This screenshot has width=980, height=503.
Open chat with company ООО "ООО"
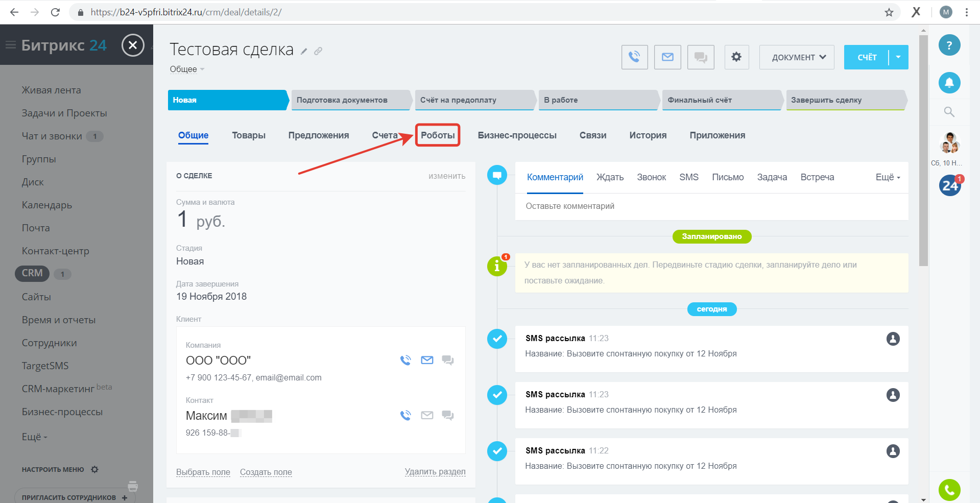pyautogui.click(x=448, y=360)
